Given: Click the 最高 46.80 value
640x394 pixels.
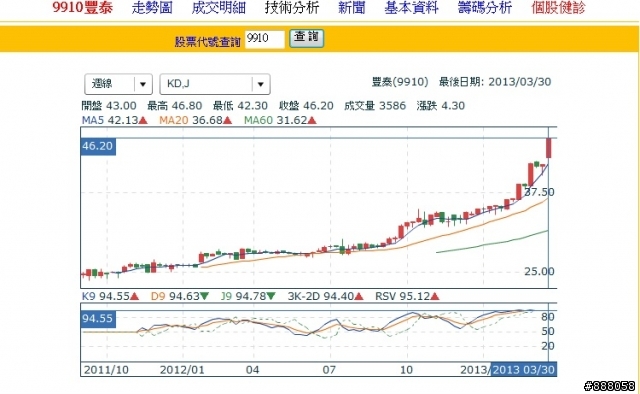Looking at the screenshot, I should 175,106.
